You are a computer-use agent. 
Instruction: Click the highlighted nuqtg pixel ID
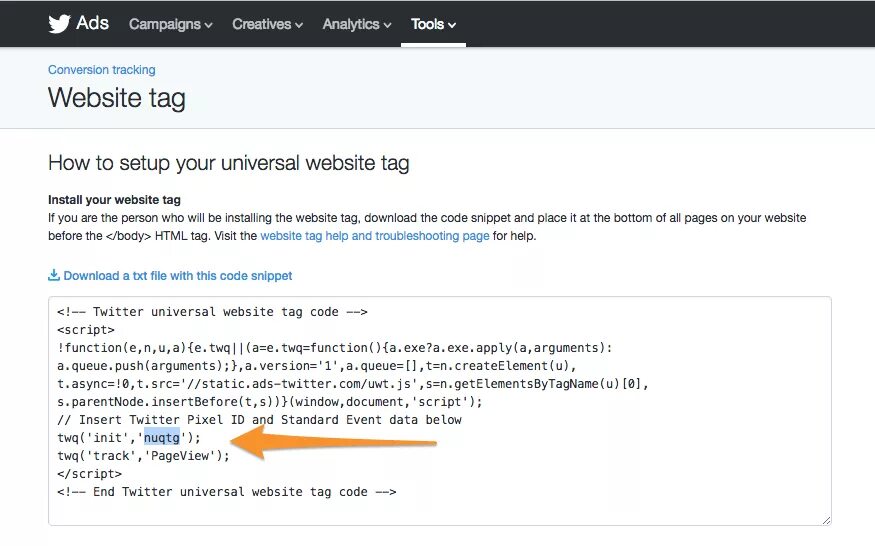pyautogui.click(x=162, y=437)
